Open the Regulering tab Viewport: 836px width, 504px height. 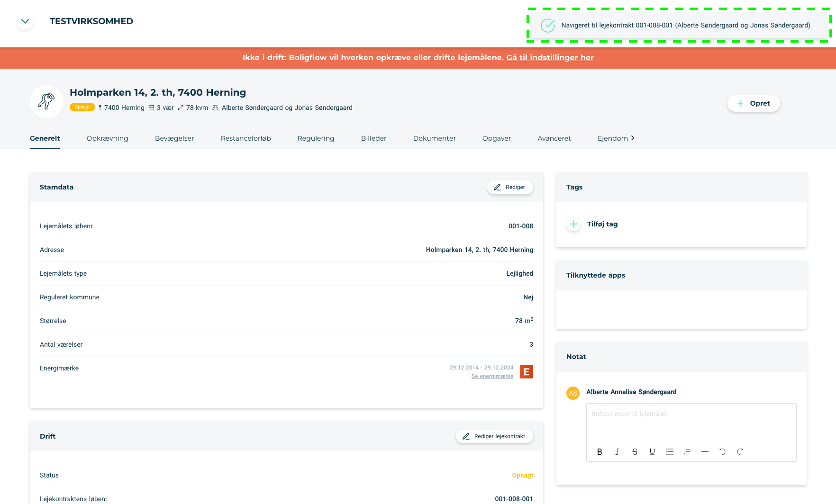pos(316,138)
